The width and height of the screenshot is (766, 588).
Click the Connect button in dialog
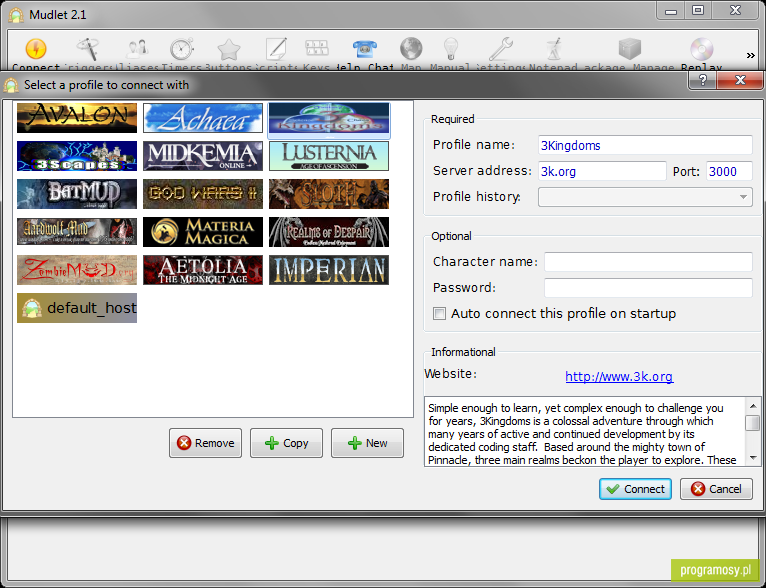[x=635, y=489]
